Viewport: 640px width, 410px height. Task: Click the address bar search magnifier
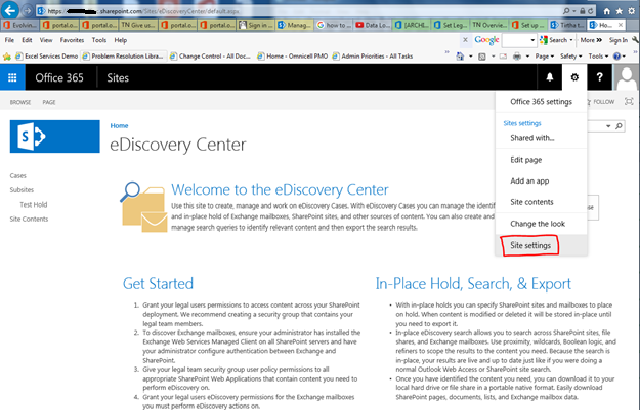click(566, 11)
